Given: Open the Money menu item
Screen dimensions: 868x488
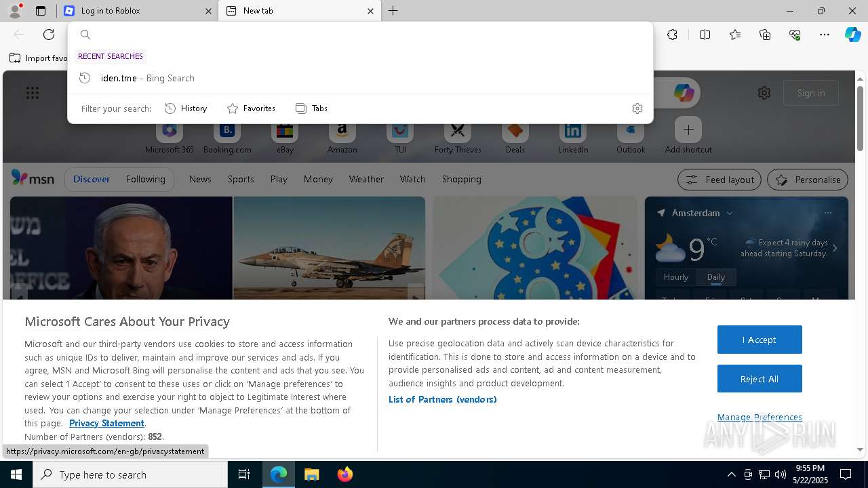Looking at the screenshot, I should coord(318,179).
